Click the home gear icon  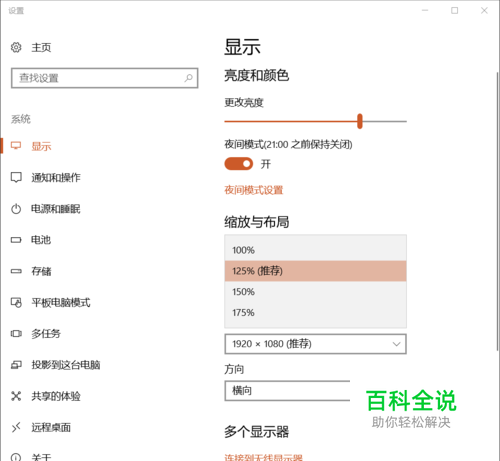pyautogui.click(x=16, y=47)
